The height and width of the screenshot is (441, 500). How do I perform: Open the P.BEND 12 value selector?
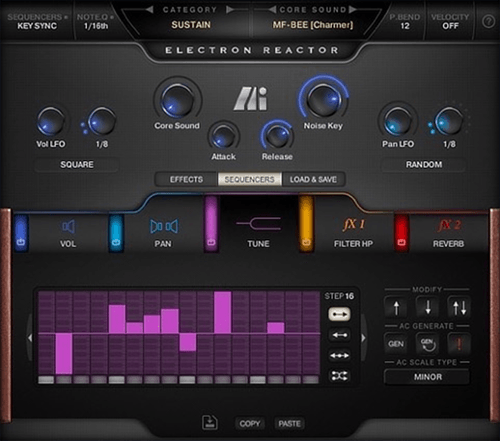pos(405,21)
